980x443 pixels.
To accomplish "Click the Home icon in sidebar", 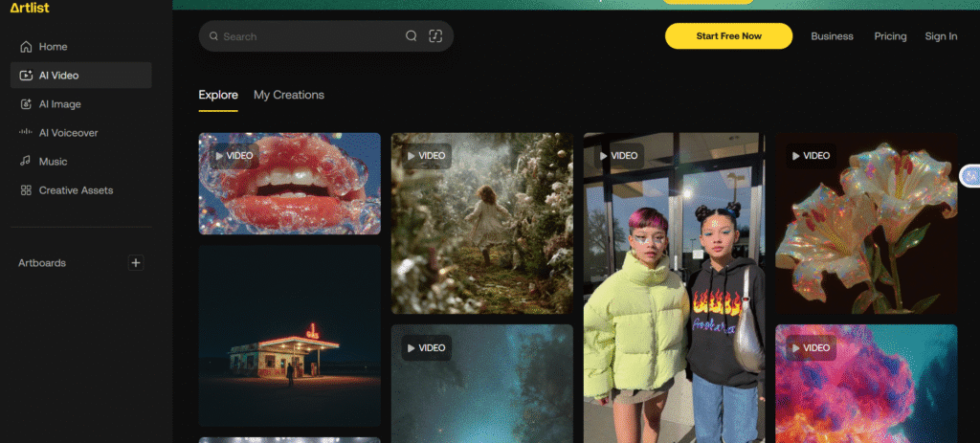I will [x=26, y=47].
